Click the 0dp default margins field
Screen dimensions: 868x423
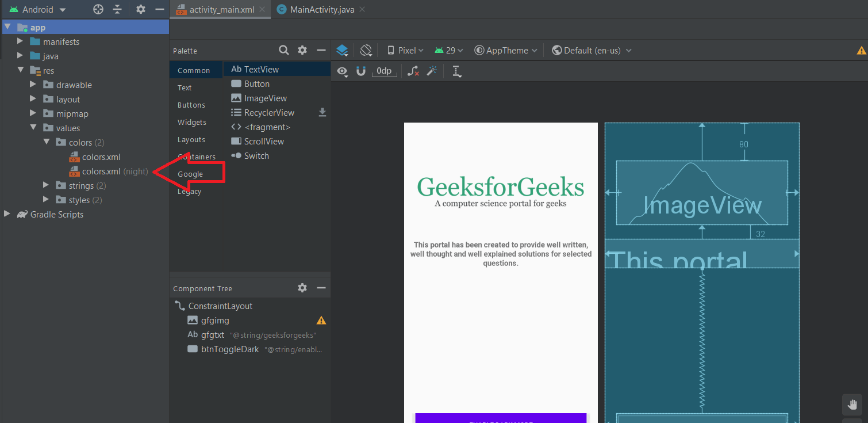(x=384, y=71)
